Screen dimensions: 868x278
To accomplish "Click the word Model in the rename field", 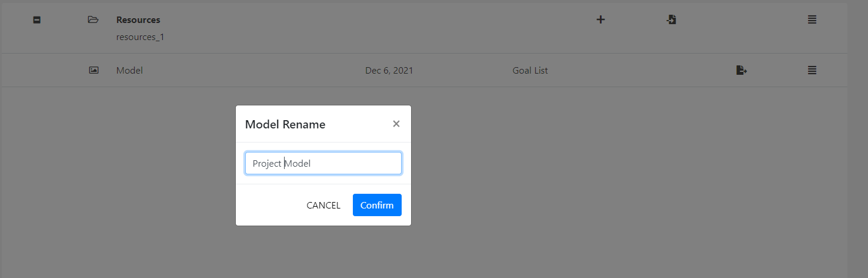I will point(298,164).
